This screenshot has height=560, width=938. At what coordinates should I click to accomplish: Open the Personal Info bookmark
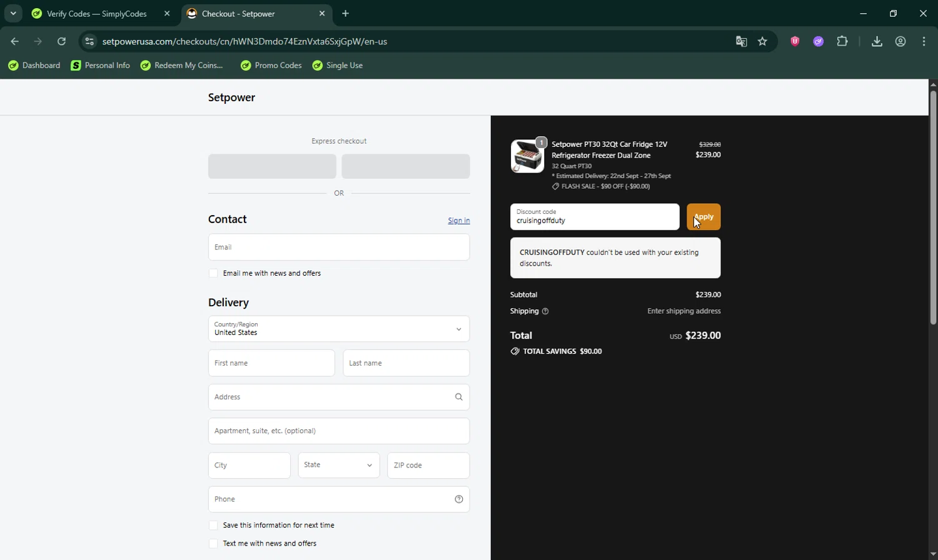(x=101, y=66)
